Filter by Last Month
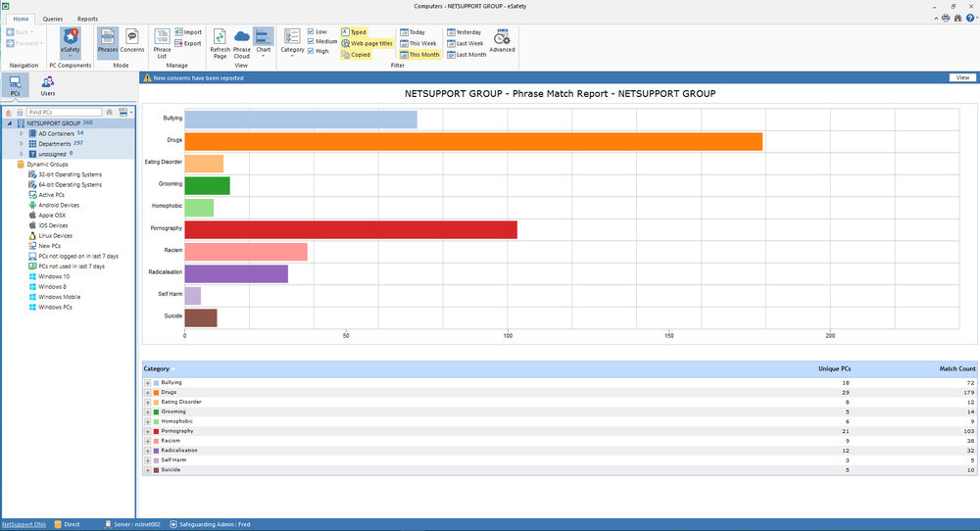Screen dimensions: 980x531 click(466, 55)
